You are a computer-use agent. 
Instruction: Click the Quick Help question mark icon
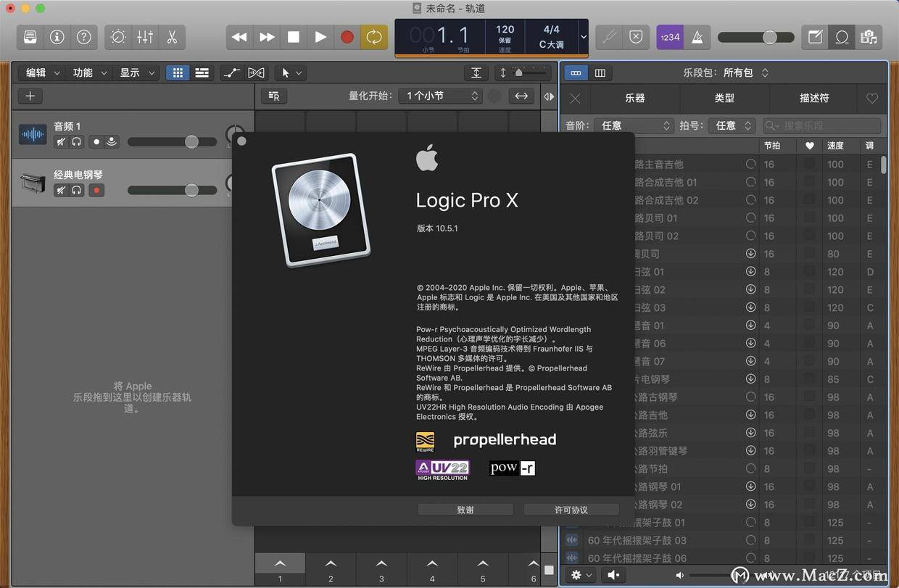84,37
